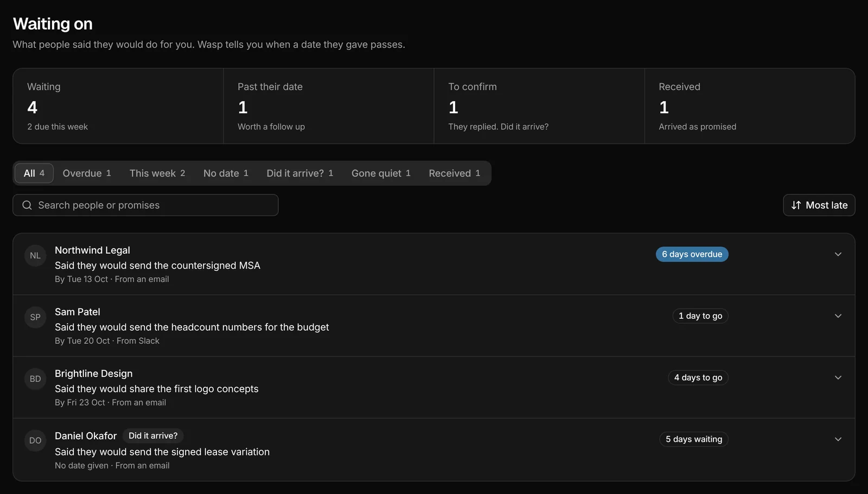Click the 6 days overdue badge
This screenshot has width=868, height=494.
click(x=692, y=254)
